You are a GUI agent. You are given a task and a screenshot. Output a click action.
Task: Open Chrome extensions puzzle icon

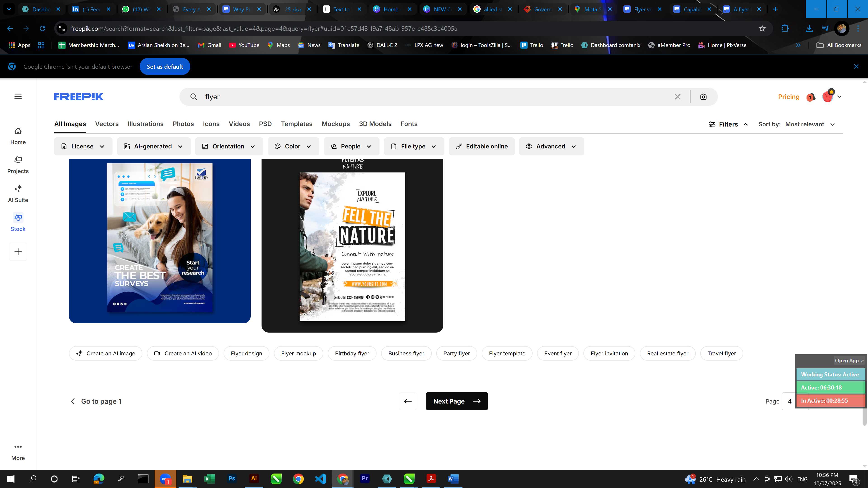pos(785,29)
